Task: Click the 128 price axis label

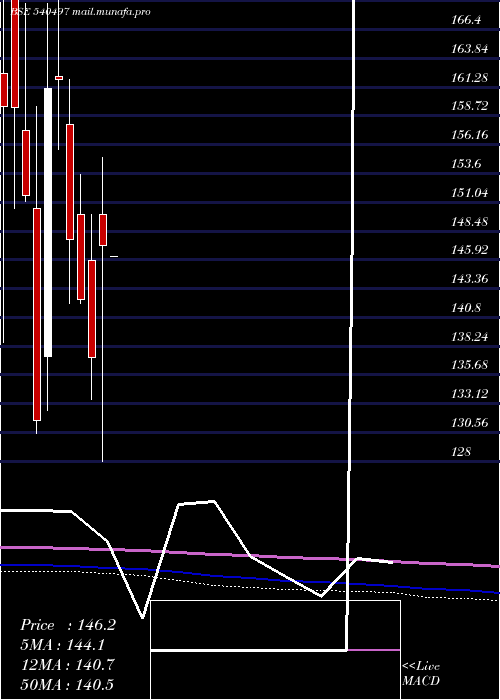Action: click(x=461, y=452)
